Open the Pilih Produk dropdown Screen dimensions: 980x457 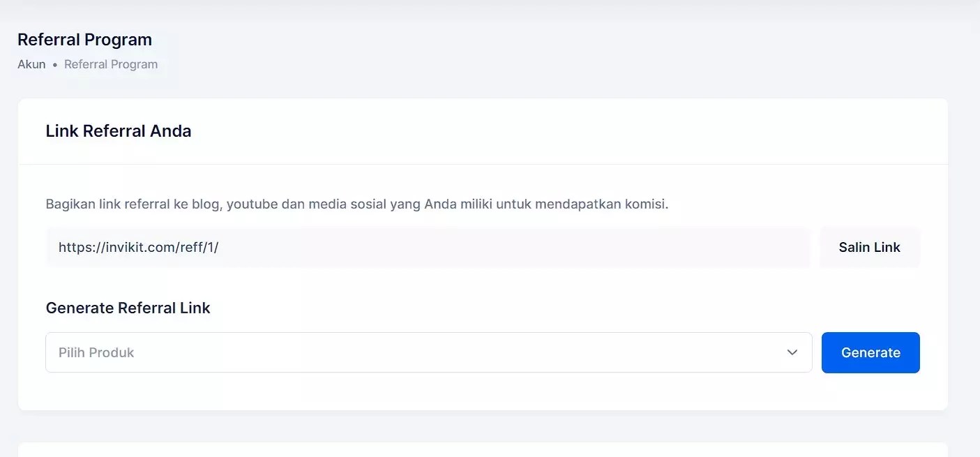(x=429, y=352)
